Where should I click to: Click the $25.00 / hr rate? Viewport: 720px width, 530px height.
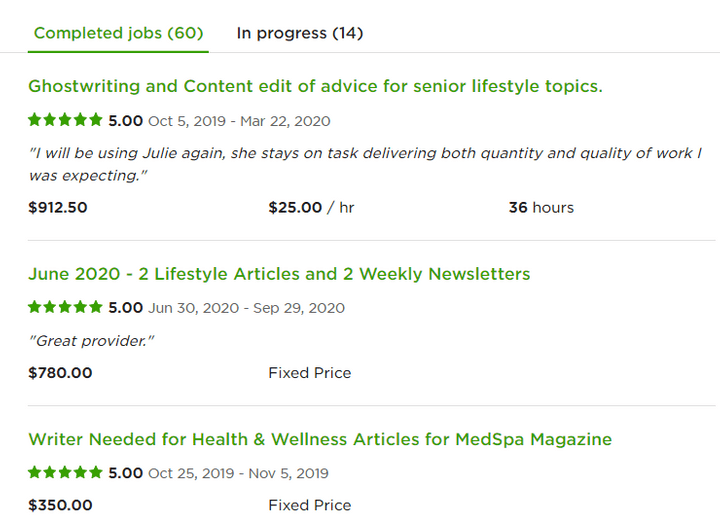click(x=311, y=208)
